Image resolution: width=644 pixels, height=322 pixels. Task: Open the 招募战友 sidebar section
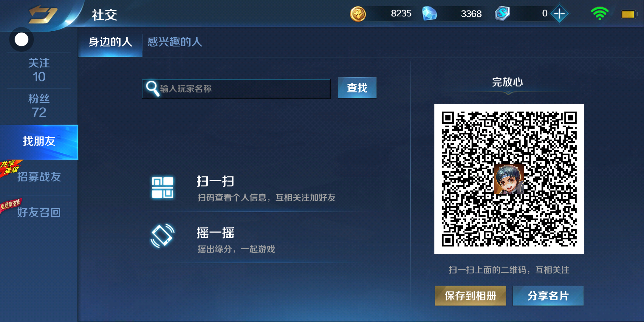coord(39,177)
